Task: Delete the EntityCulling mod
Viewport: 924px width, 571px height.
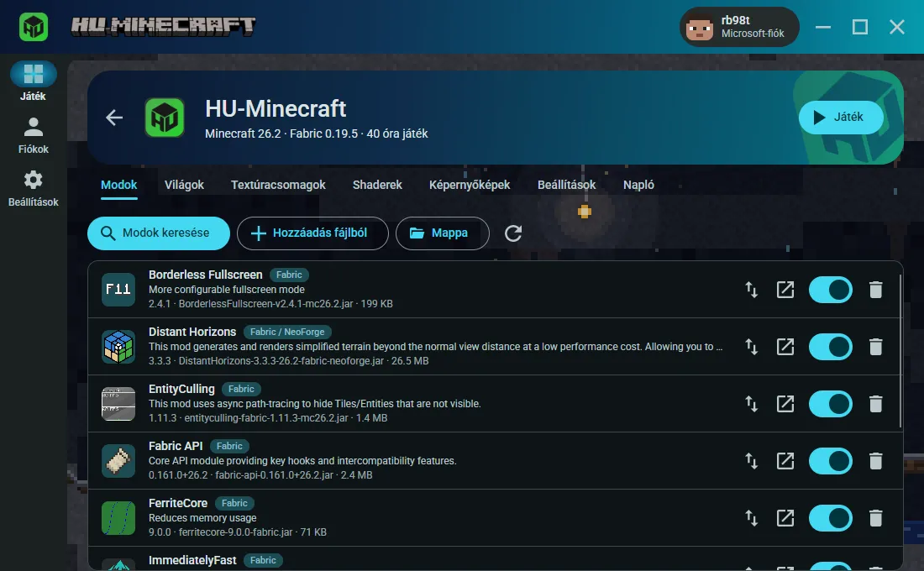Action: click(x=875, y=404)
